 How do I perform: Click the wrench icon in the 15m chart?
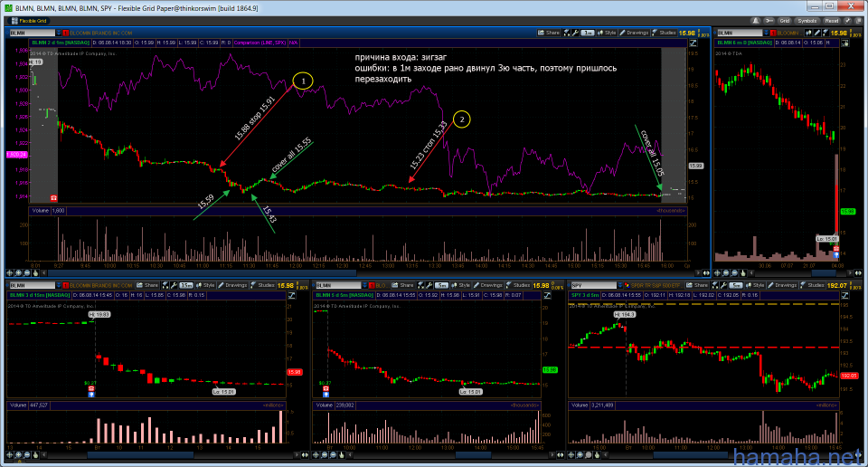pos(174,285)
